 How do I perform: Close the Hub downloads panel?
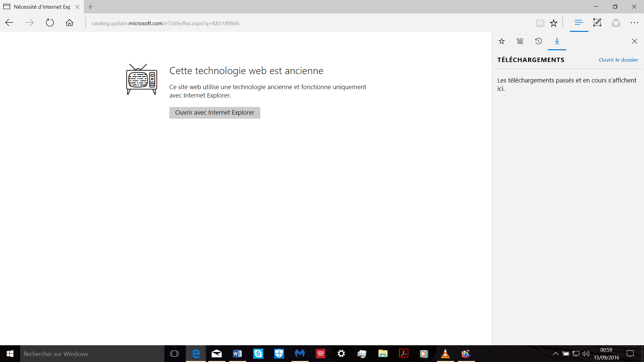pyautogui.click(x=635, y=41)
